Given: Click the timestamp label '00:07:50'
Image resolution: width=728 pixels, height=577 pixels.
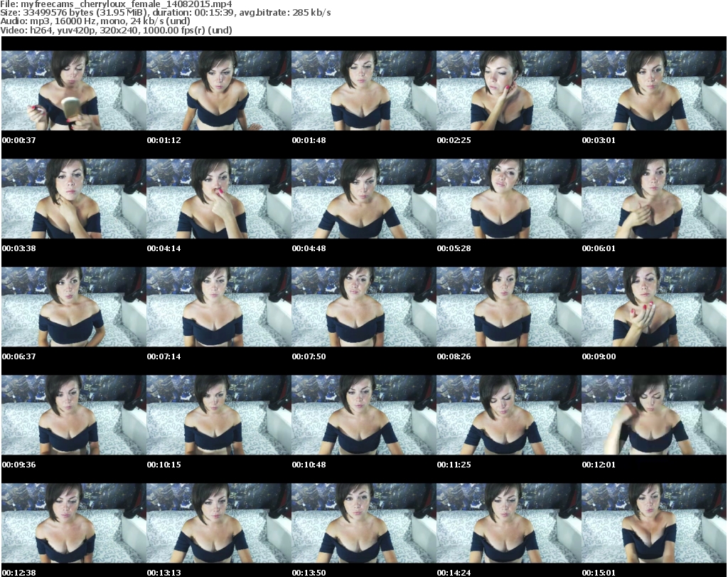Looking at the screenshot, I should [x=309, y=356].
